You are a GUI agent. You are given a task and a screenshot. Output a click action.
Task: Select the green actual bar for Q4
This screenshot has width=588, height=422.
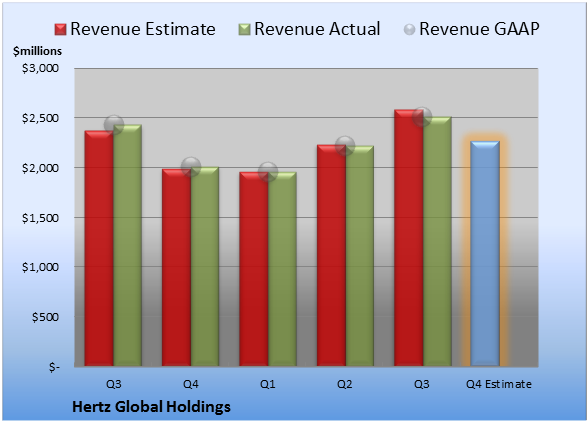[205, 267]
